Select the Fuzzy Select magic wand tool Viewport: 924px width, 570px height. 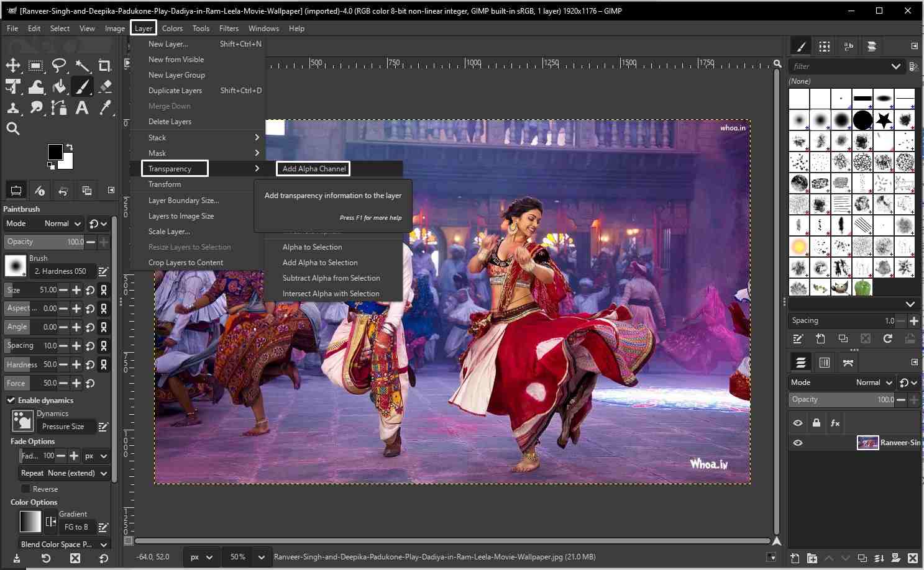82,66
